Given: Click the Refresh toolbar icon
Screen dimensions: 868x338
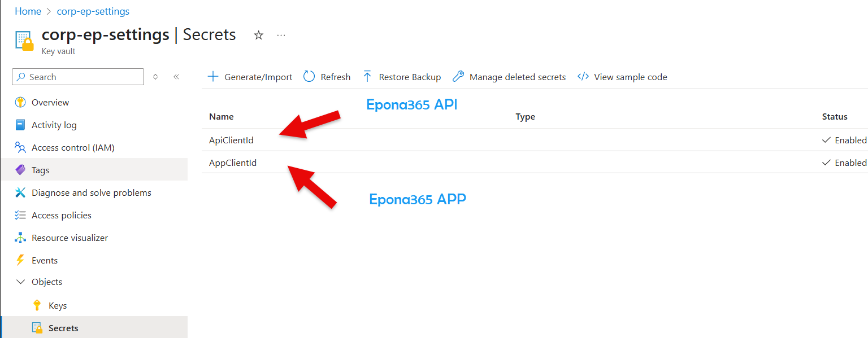Looking at the screenshot, I should point(309,77).
